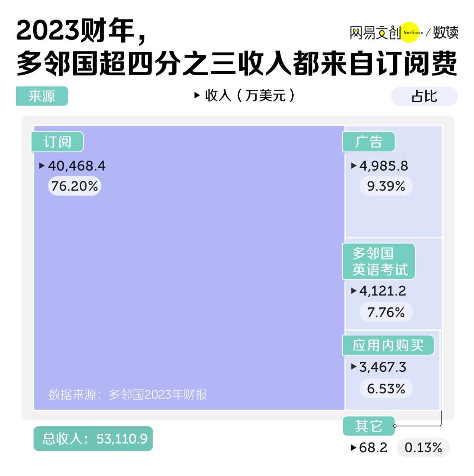
Task: Click the 订阅 category tag
Action: coord(57,142)
